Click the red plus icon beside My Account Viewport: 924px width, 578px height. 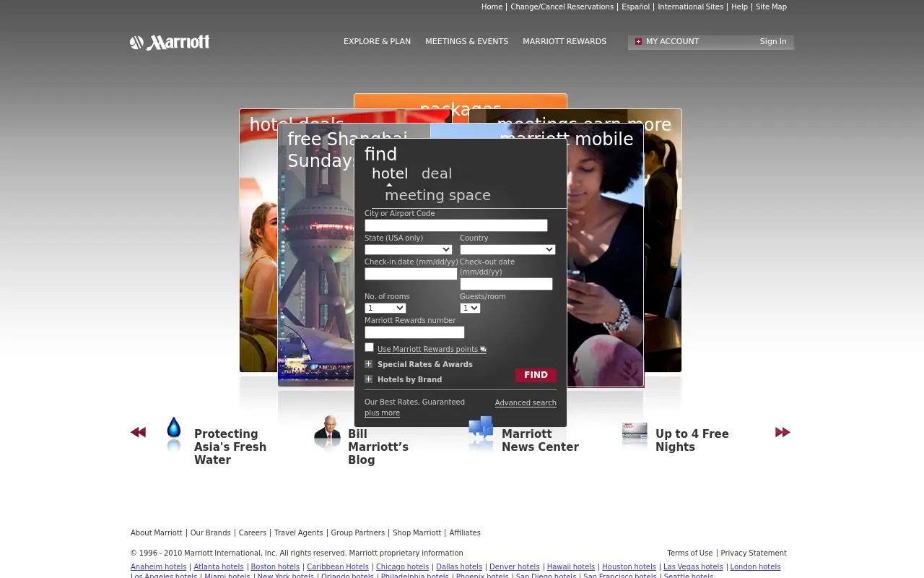pyautogui.click(x=638, y=42)
